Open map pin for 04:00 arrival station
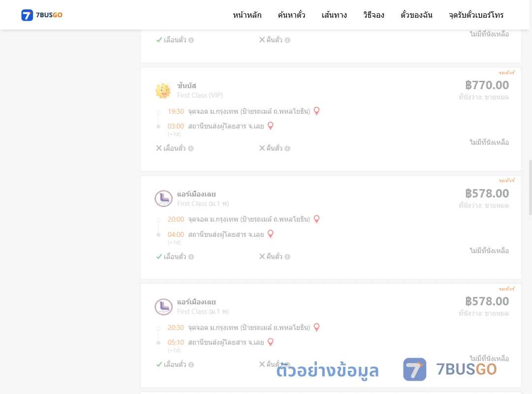This screenshot has height=394, width=532. pyautogui.click(x=270, y=234)
